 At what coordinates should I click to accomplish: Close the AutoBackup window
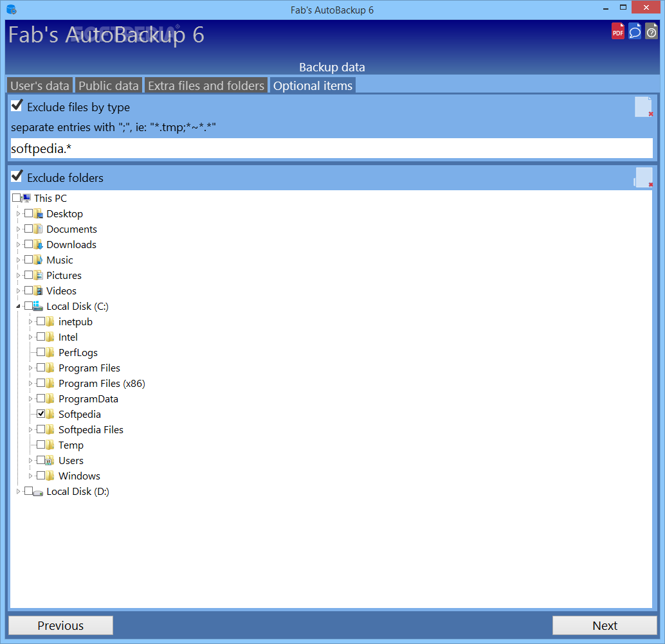[x=646, y=7]
